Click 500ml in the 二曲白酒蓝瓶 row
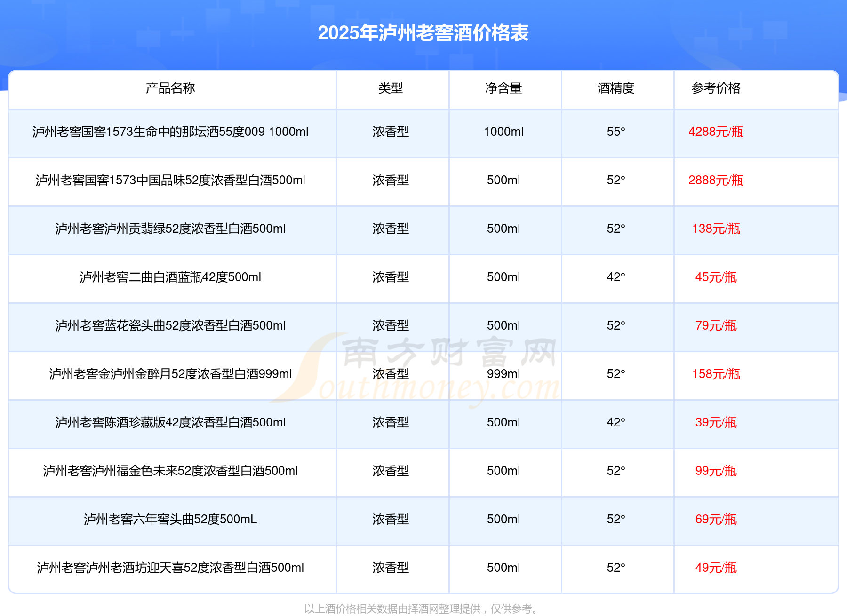The height and width of the screenshot is (616, 847). click(503, 277)
